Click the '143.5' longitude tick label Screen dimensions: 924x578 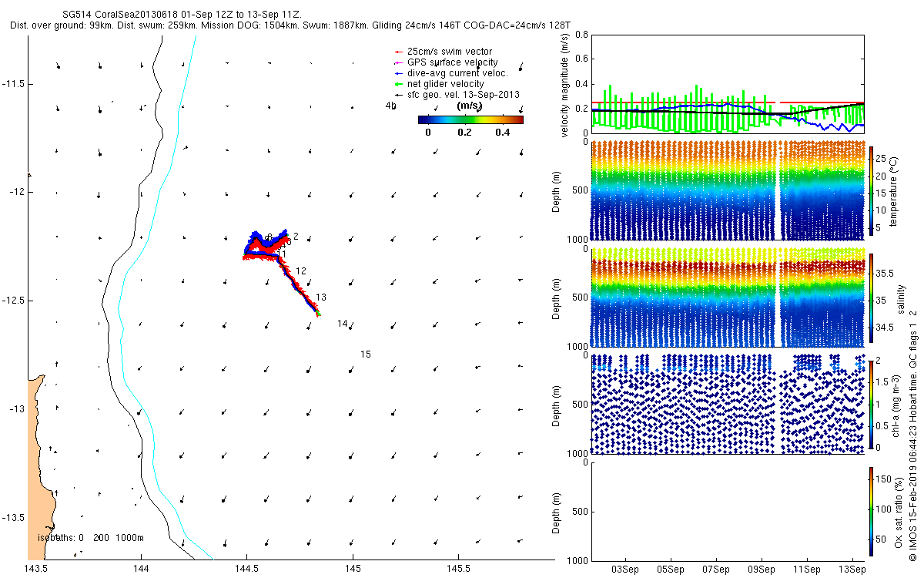point(35,570)
